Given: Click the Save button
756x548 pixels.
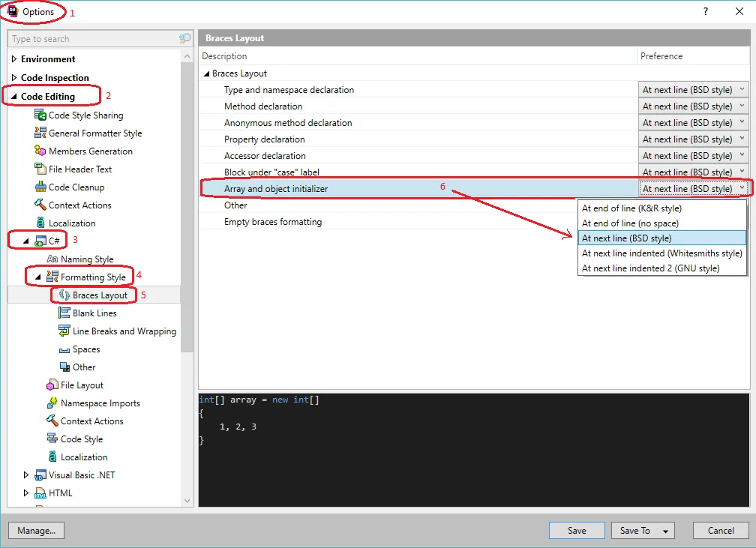Looking at the screenshot, I should pos(577,530).
